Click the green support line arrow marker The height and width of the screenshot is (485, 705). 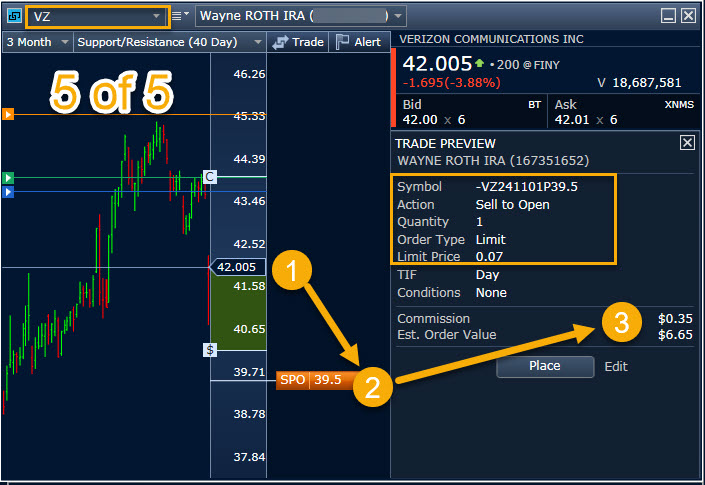click(x=8, y=178)
